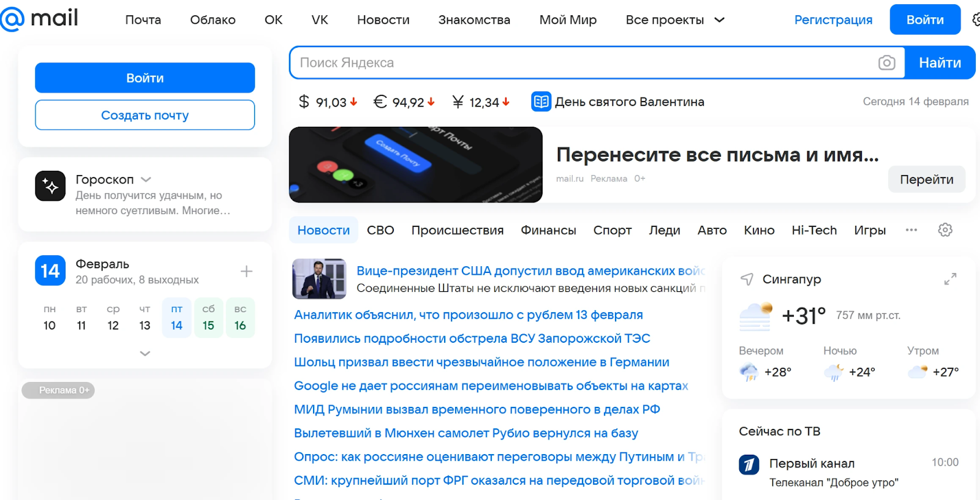The height and width of the screenshot is (500, 980).
Task: Show more news categories ellipsis
Action: click(911, 230)
